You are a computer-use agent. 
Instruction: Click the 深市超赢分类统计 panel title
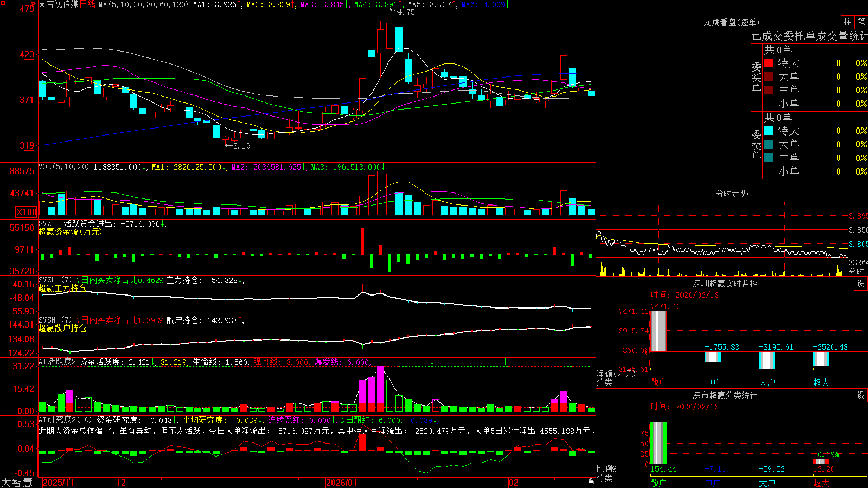[x=725, y=395]
